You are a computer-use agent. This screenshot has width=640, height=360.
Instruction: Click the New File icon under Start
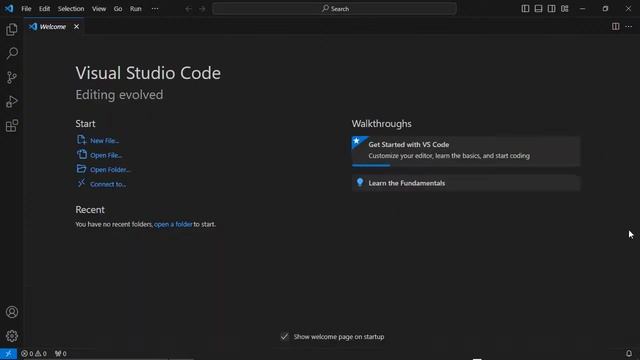coord(81,140)
